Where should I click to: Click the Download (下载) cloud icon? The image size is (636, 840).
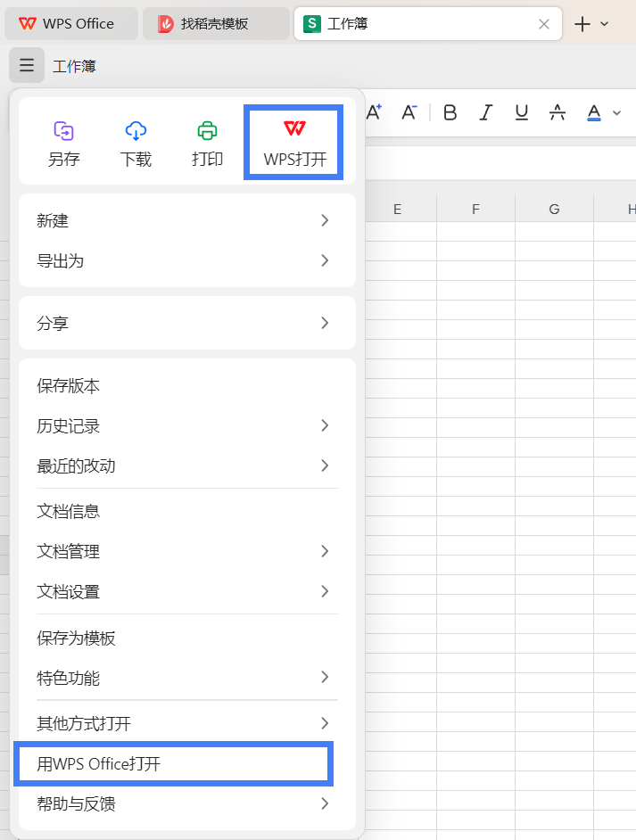(136, 131)
